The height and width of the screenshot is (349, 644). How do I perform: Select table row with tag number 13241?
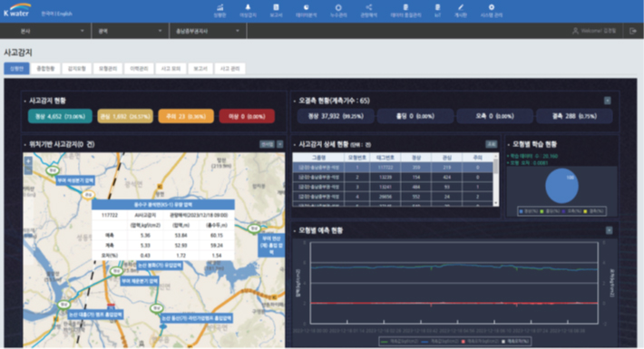pos(393,187)
